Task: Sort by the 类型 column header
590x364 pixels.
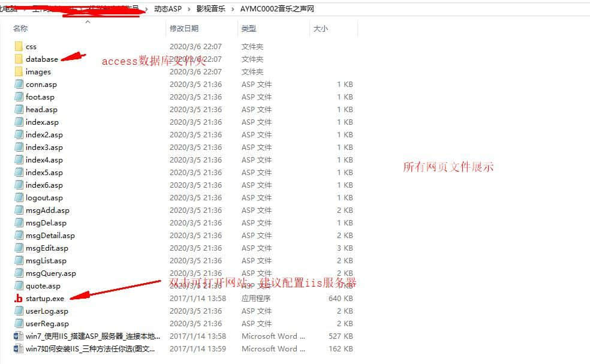Action: (x=249, y=29)
